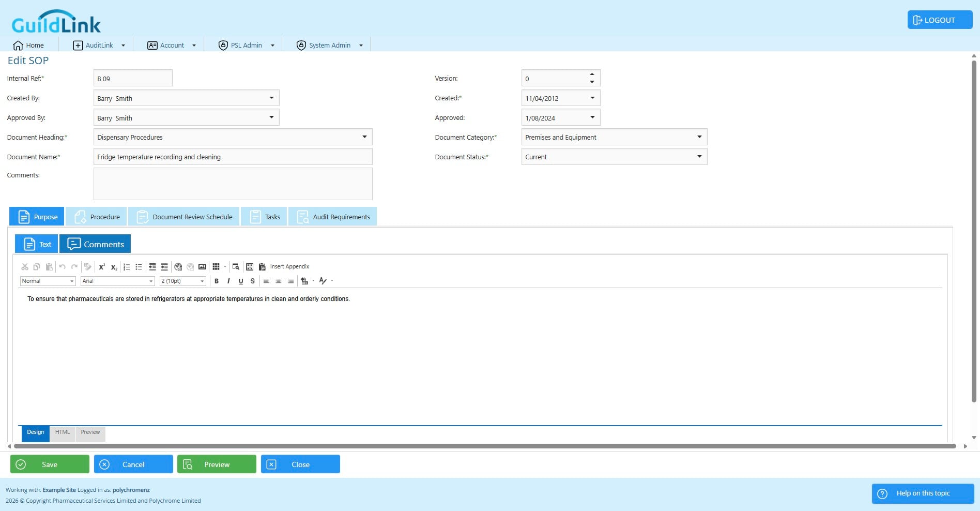
Task: Click the paste from Word icon
Action: tap(262, 267)
